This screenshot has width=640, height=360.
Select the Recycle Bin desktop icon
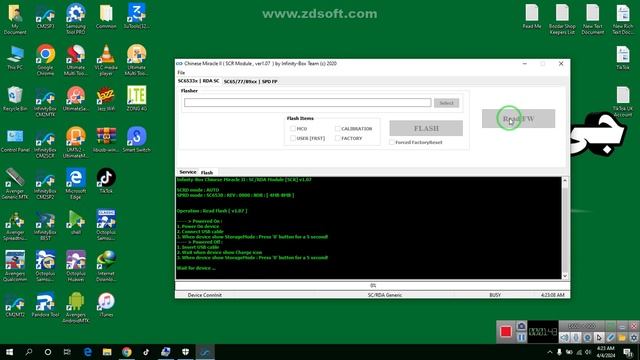click(15, 98)
